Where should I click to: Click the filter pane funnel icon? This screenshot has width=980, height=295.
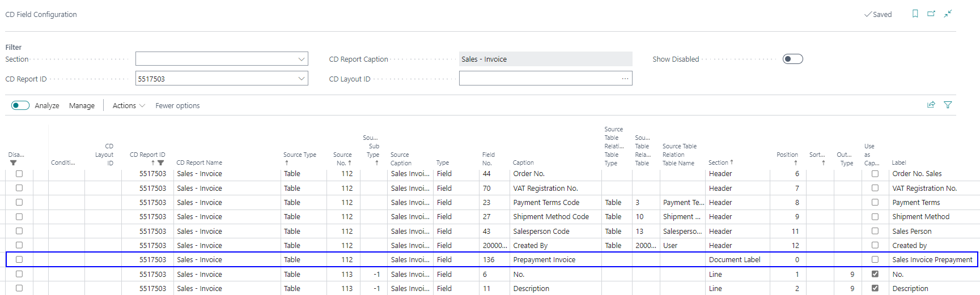(948, 105)
